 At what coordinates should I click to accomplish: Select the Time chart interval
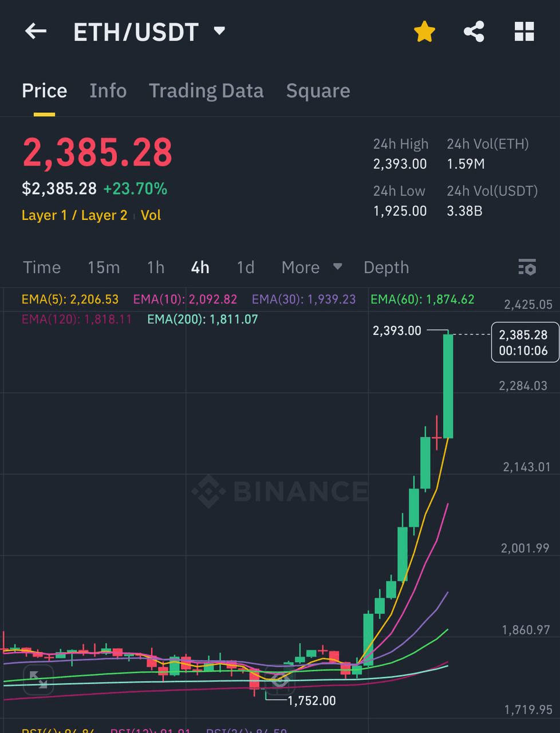(42, 267)
